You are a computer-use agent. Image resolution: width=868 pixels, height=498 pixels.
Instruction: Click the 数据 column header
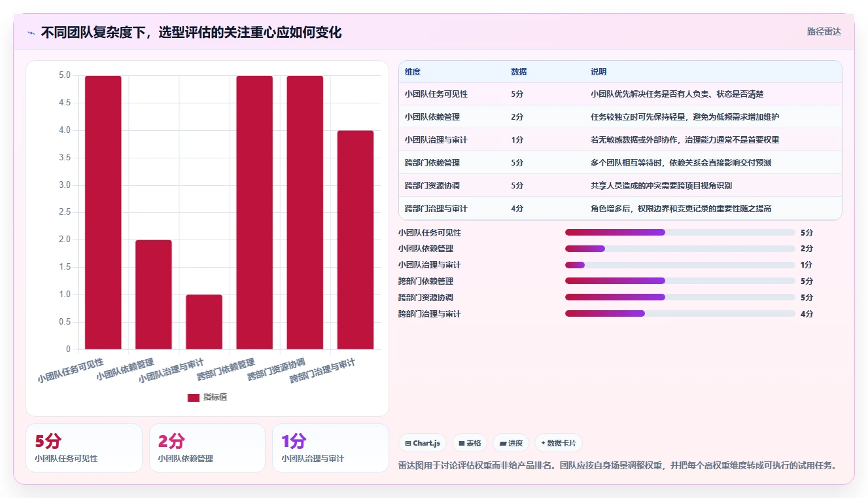(x=519, y=71)
